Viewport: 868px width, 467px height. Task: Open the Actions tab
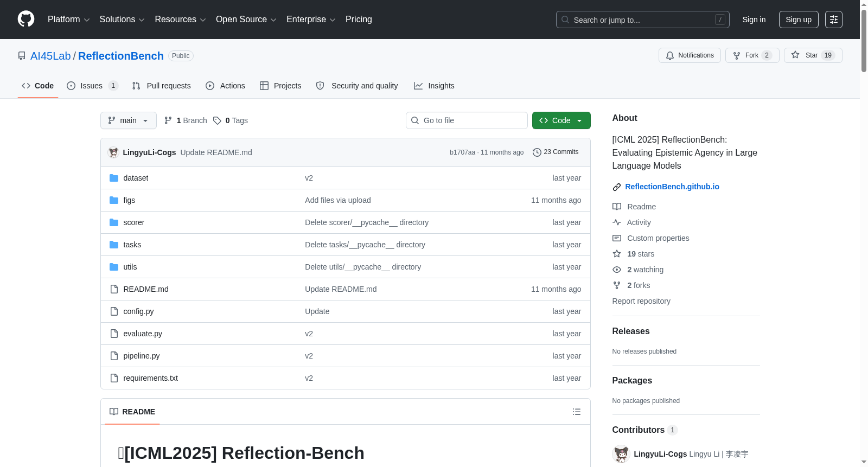pyautogui.click(x=226, y=86)
